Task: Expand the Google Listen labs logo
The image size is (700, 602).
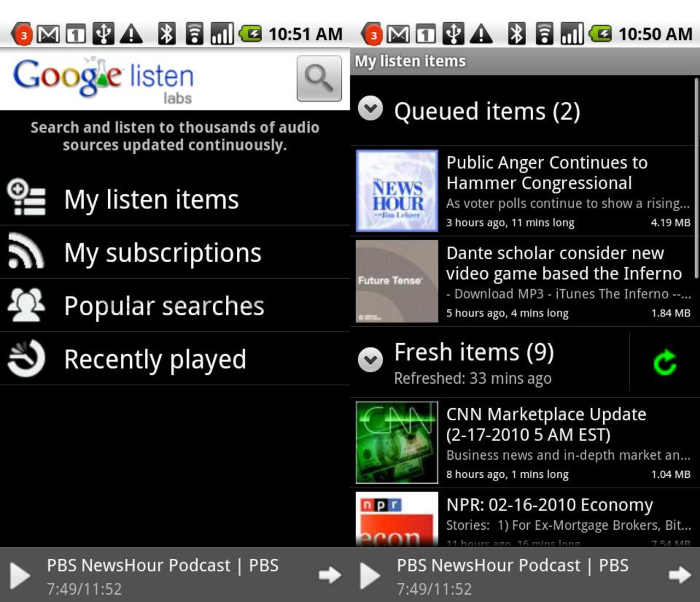Action: coord(104,78)
